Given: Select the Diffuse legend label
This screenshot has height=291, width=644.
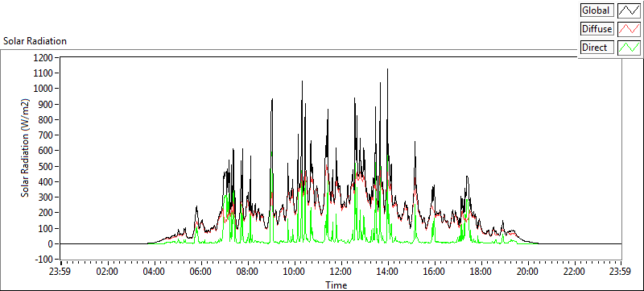Looking at the screenshot, I should pos(597,29).
